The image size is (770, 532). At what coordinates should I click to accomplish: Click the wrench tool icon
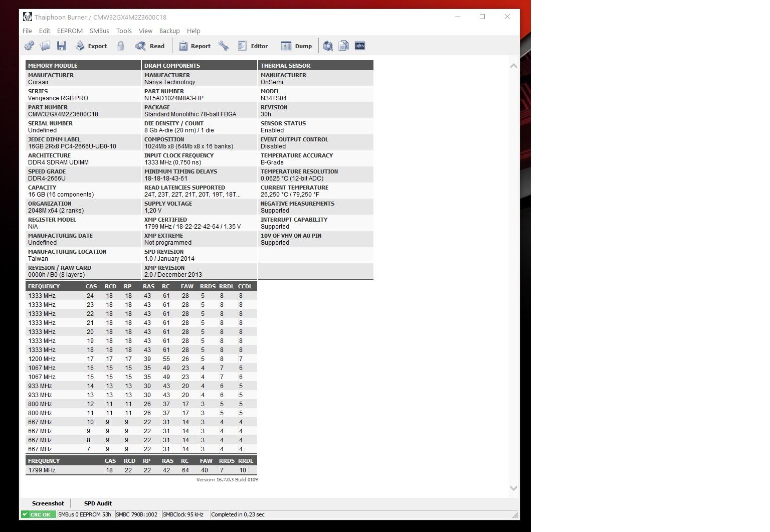224,46
